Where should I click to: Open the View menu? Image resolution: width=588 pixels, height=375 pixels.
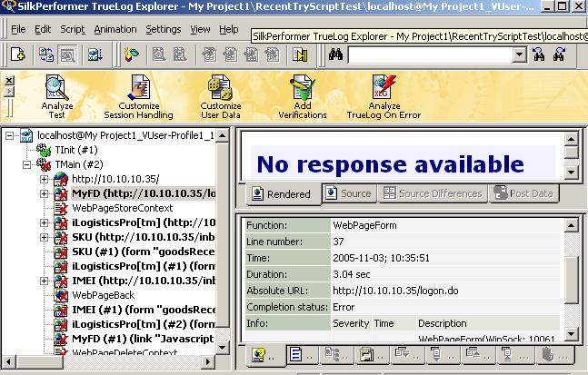click(x=200, y=29)
